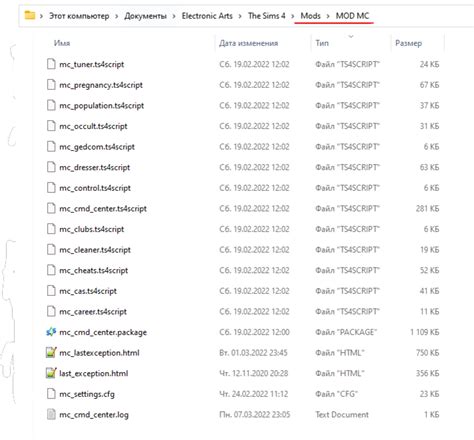Select file name mc_occult.ts4script
Viewport: 474px width, 440px height.
[x=93, y=126]
